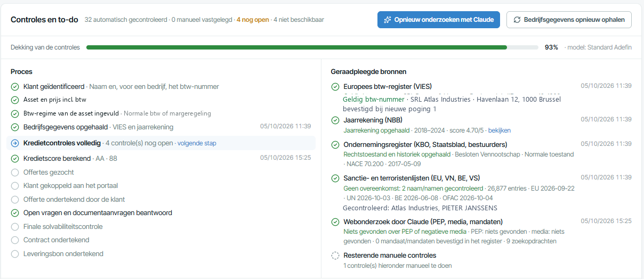Expand the Resterende manuele controles section

tap(480, 260)
